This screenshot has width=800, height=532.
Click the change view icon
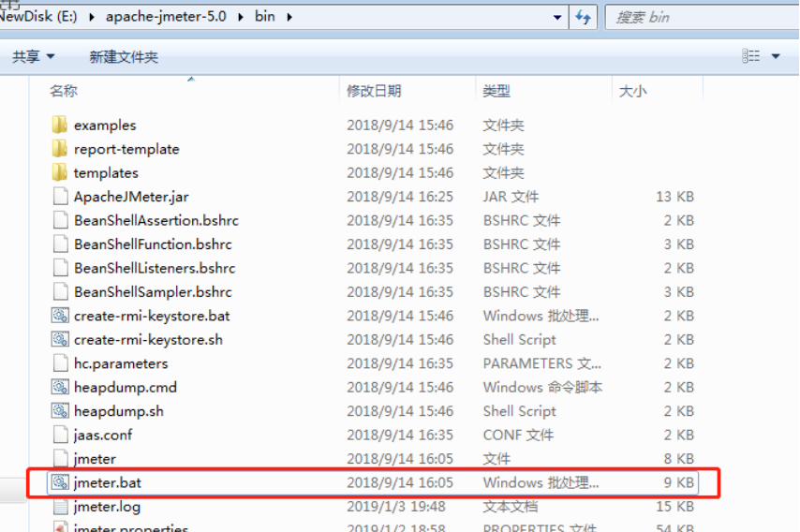tap(750, 55)
